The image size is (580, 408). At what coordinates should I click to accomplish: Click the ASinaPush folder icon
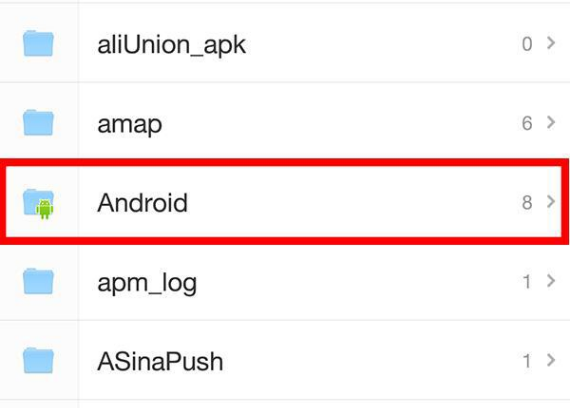38,361
